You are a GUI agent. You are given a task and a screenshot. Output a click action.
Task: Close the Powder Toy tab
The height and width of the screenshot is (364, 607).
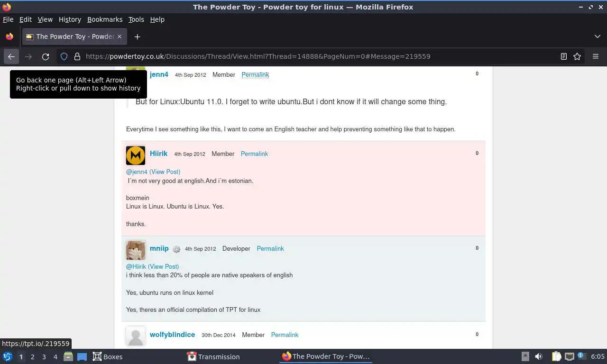[120, 36]
